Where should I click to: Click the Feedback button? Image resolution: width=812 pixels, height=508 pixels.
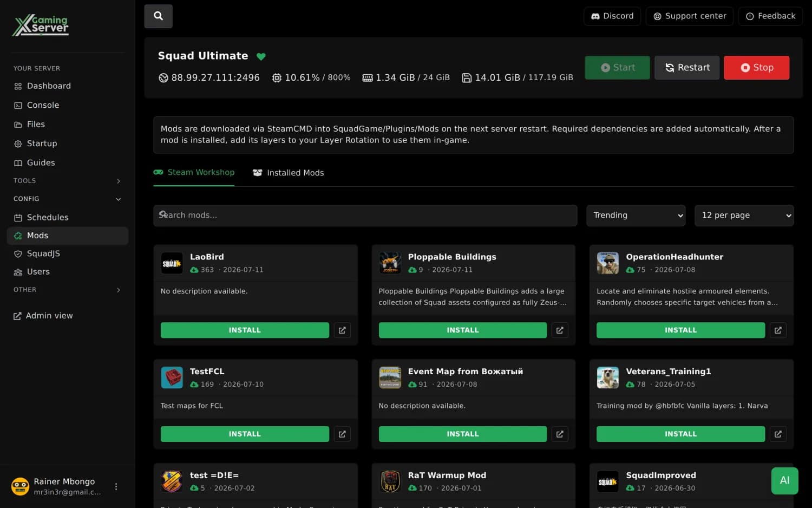[770, 16]
